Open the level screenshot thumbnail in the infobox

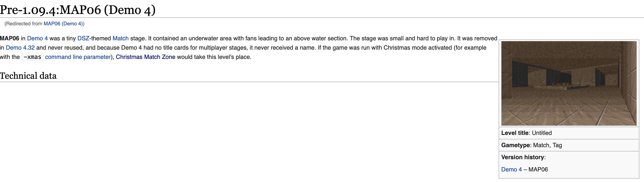click(x=569, y=83)
